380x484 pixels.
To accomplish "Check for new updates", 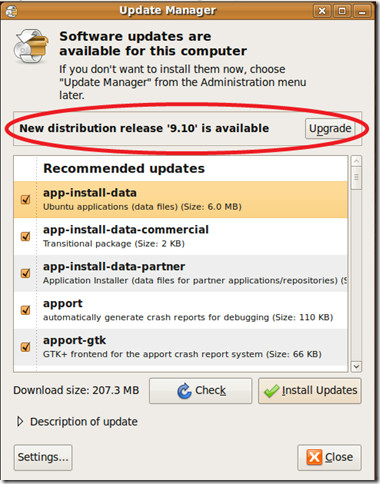I will (201, 391).
